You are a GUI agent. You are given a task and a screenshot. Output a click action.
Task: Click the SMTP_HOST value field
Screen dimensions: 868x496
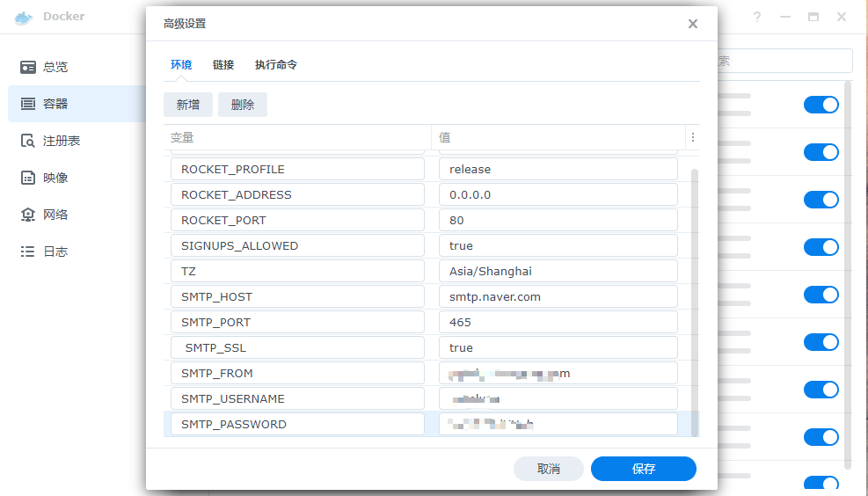pos(558,296)
